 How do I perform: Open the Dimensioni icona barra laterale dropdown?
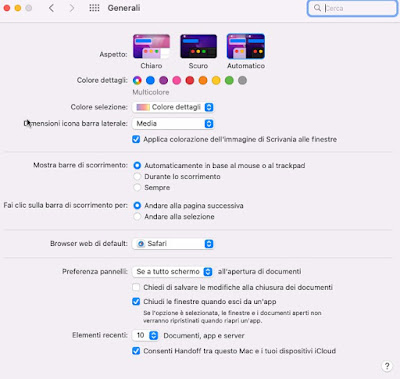click(x=173, y=124)
